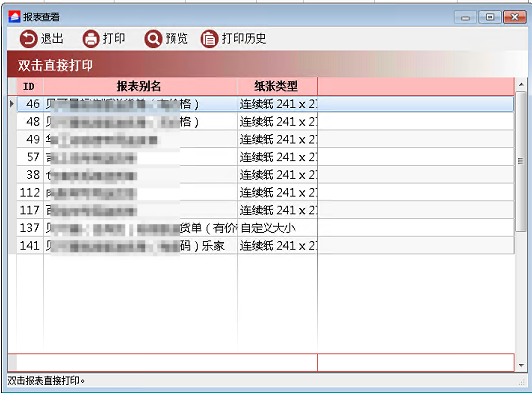Click the 报表别名 column header
This screenshot has height=393, width=532.
point(140,86)
